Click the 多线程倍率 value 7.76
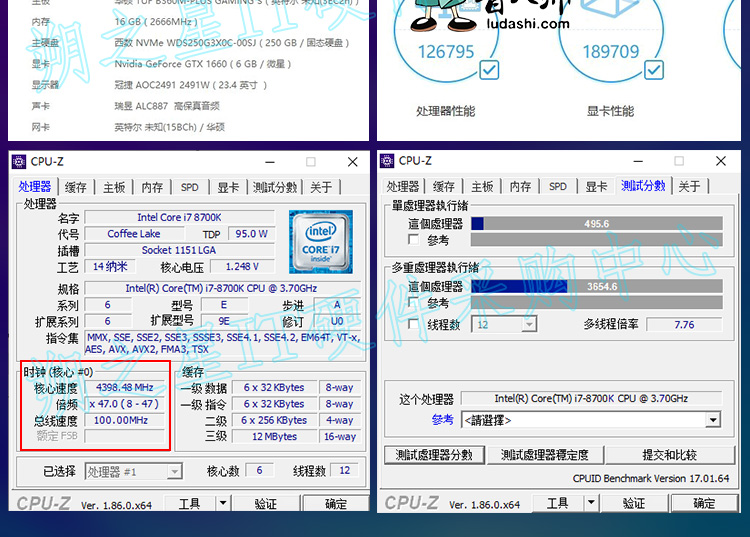 [x=684, y=324]
